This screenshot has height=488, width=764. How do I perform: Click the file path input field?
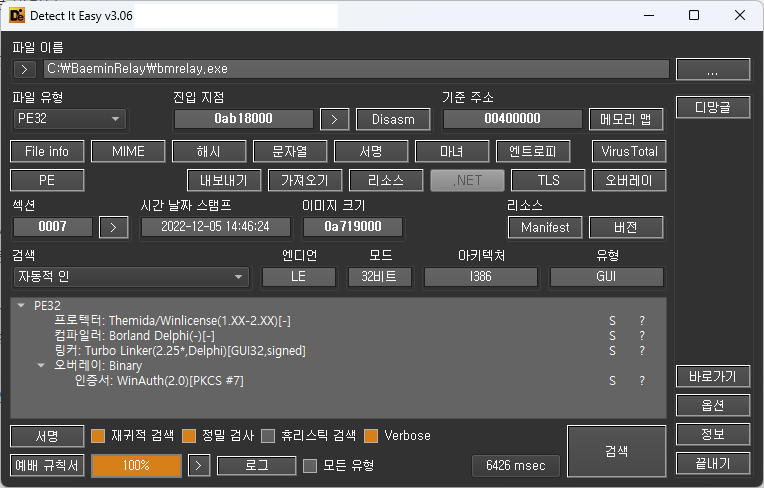(356, 69)
